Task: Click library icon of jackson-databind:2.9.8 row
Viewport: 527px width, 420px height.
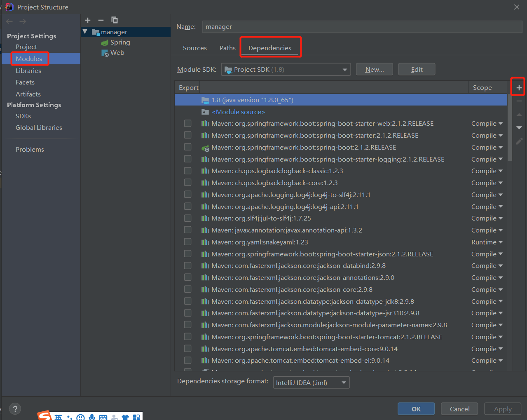Action: point(205,266)
